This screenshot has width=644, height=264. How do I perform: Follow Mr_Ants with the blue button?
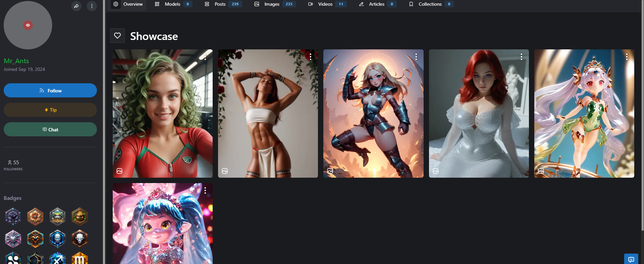(x=50, y=90)
